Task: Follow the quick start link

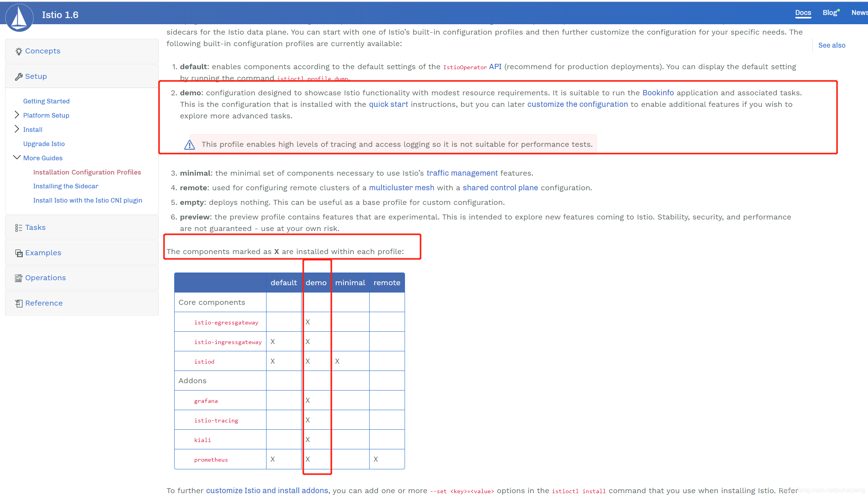Action: (388, 104)
